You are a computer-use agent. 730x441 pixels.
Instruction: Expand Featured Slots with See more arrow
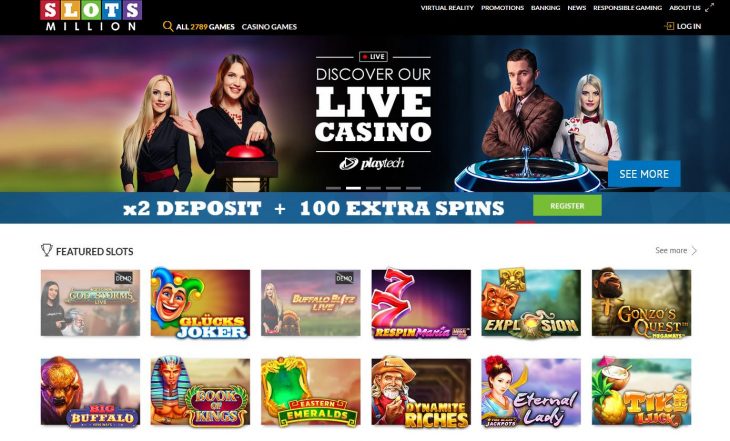(x=694, y=251)
